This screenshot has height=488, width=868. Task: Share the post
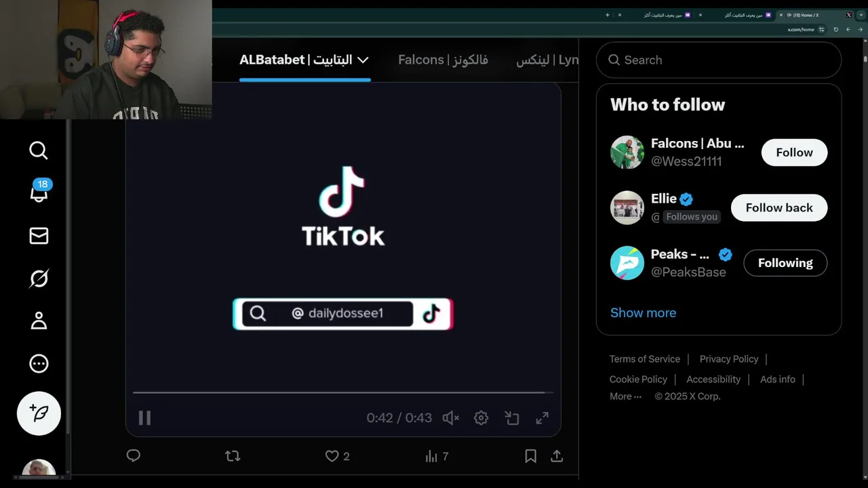(557, 456)
